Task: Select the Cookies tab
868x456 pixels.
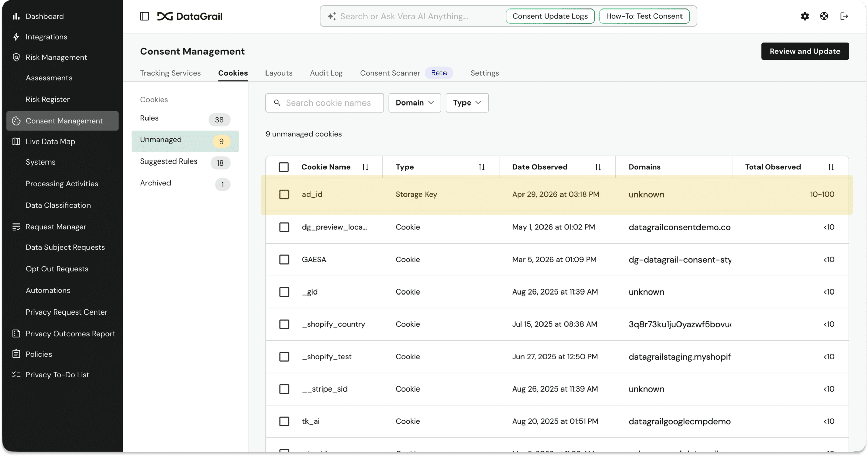Action: (233, 73)
